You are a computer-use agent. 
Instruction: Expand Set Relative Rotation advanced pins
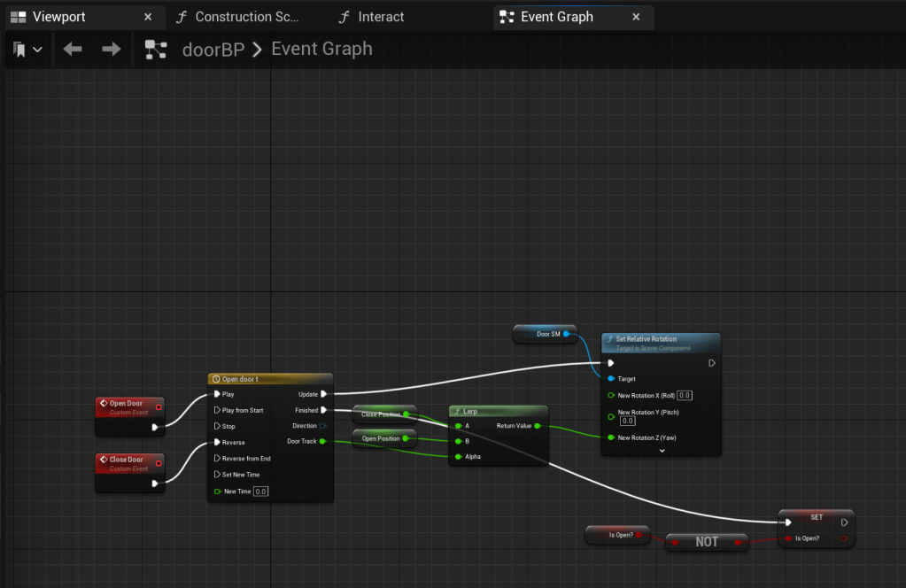pos(661,450)
